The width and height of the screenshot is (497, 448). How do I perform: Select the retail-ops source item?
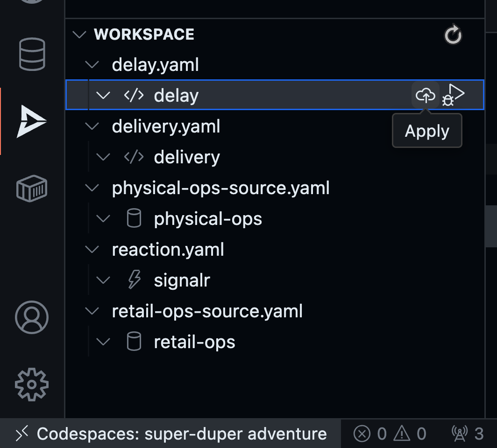click(194, 342)
